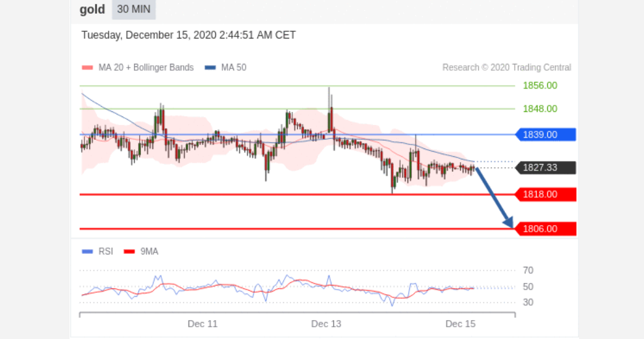Click the MA 20 + Bollinger Bands legend swatch

87,68
